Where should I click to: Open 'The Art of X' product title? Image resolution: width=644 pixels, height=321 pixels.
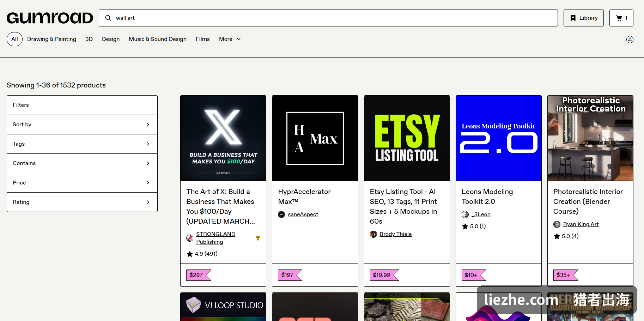point(221,206)
